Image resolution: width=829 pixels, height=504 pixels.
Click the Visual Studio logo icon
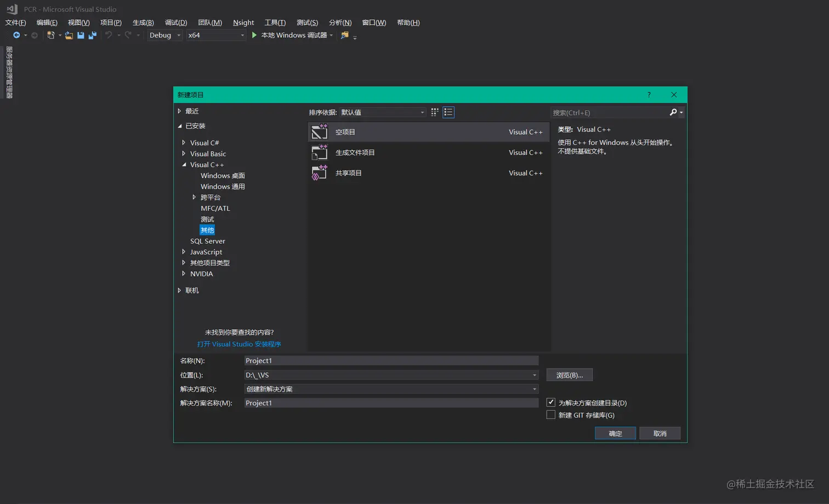tap(12, 9)
